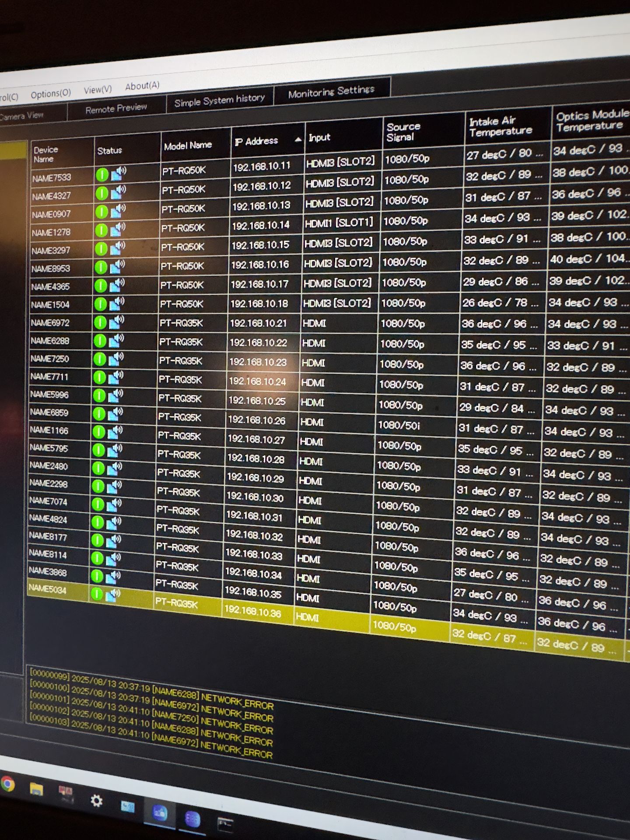Click the green power icon in the NAME6972 row

point(100,323)
